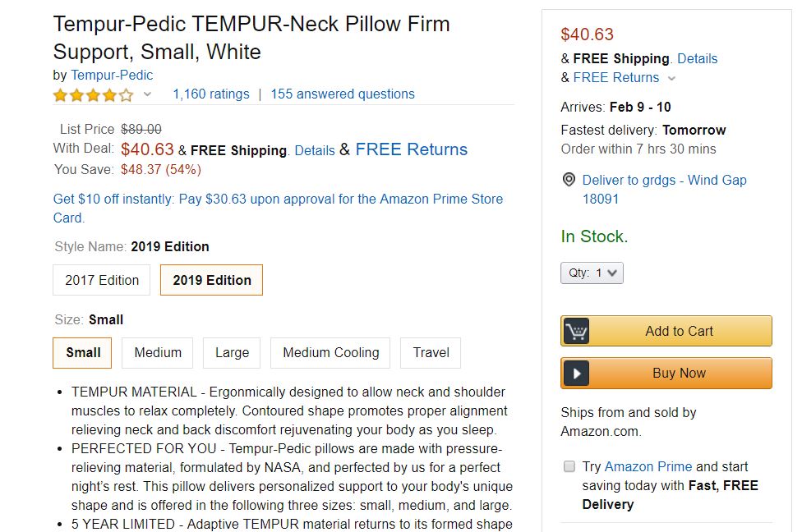Choose the Medium size option
Image resolution: width=802 pixels, height=532 pixels.
(x=158, y=353)
